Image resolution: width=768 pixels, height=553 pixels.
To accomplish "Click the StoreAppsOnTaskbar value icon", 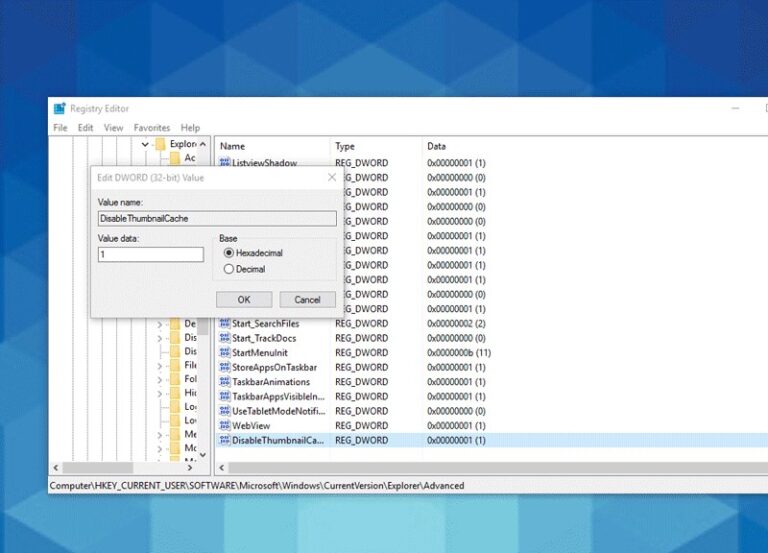I will [x=224, y=367].
